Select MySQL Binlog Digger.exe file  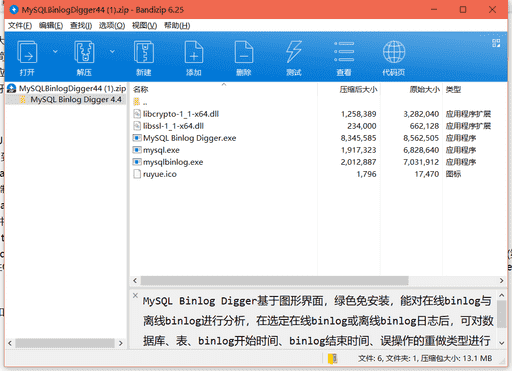(189, 138)
